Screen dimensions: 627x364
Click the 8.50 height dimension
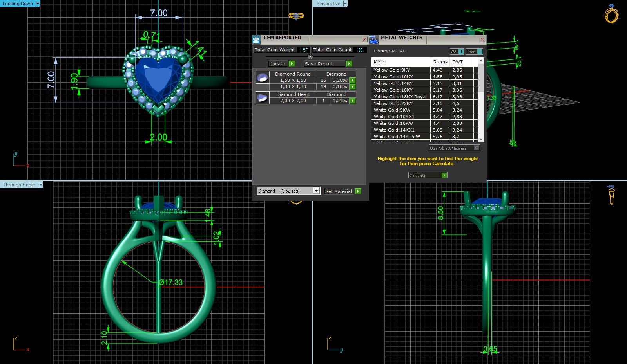440,213
